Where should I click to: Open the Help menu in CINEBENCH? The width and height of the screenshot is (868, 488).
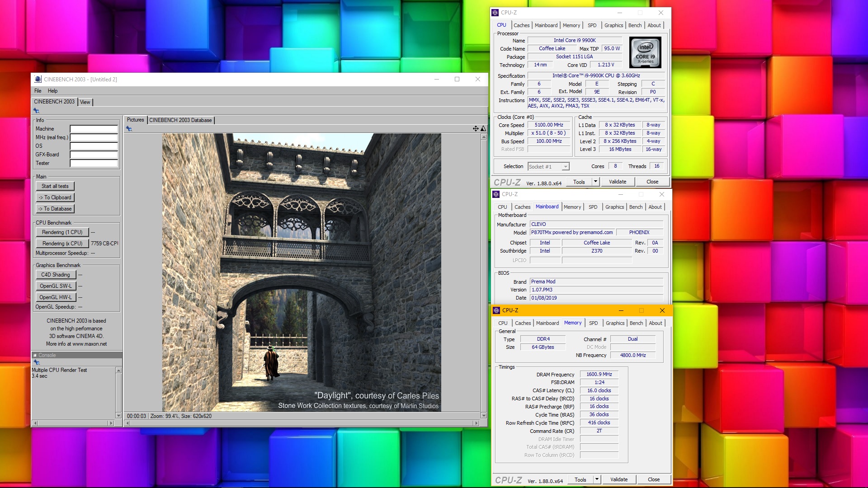[x=53, y=91]
